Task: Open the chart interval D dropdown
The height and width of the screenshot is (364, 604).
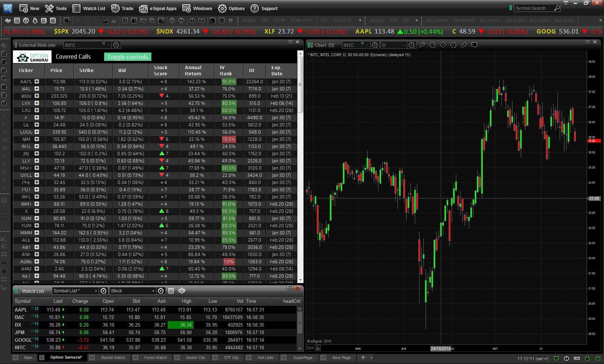Action: coord(394,45)
